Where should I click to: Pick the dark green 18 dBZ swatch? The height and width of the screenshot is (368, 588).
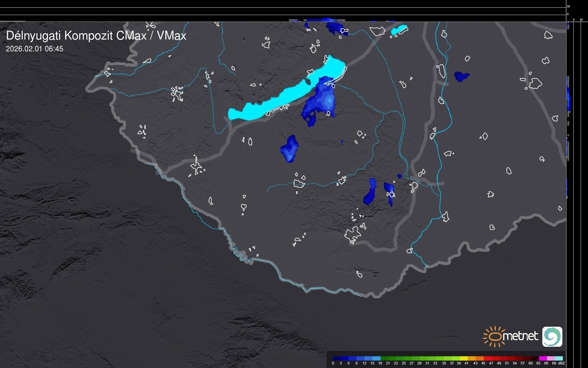[384, 358]
